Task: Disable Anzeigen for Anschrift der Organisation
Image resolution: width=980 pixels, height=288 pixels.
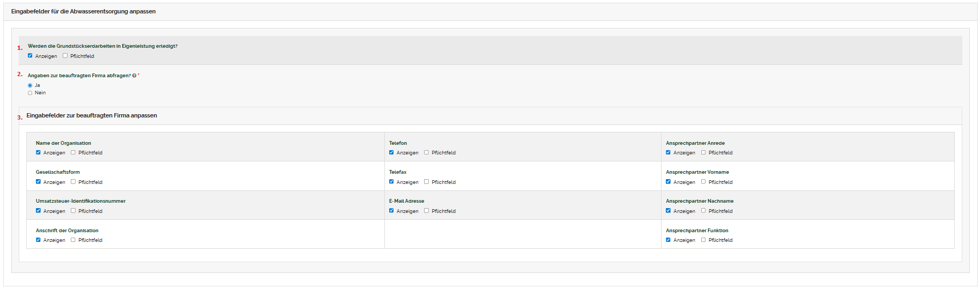Action: (38, 240)
